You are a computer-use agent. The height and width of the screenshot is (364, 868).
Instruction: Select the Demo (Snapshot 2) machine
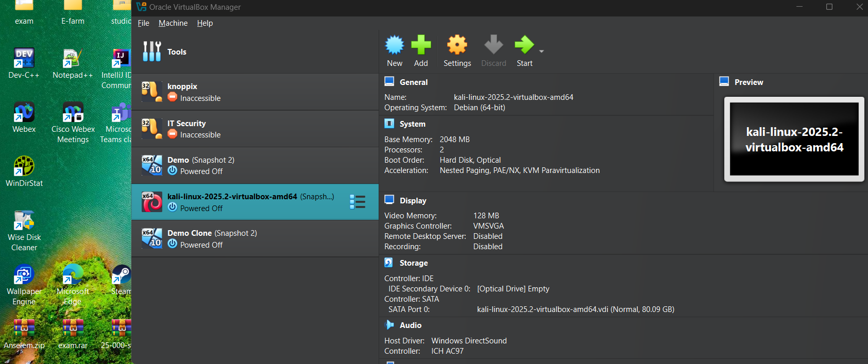click(255, 165)
